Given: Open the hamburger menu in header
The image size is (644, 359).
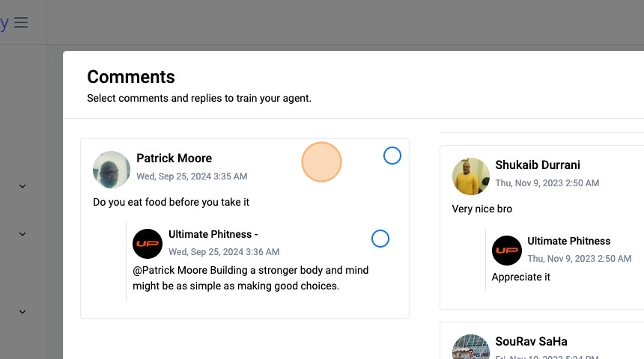Looking at the screenshot, I should coord(21,22).
